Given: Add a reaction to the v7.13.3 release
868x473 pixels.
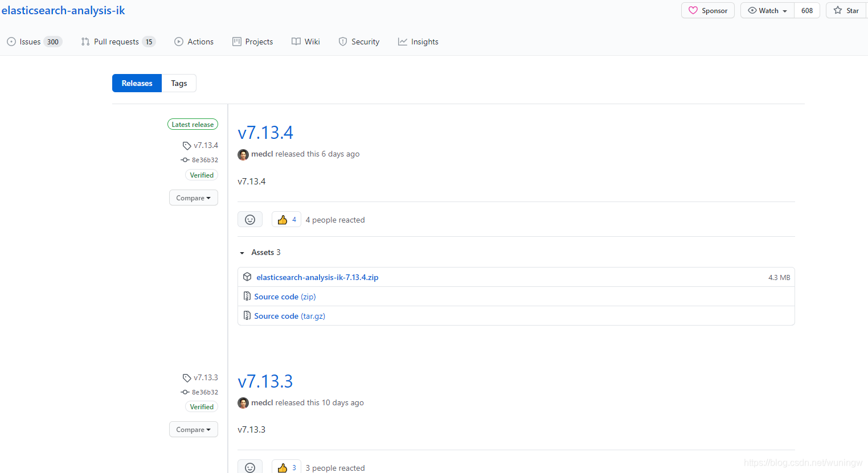Looking at the screenshot, I should point(250,467).
